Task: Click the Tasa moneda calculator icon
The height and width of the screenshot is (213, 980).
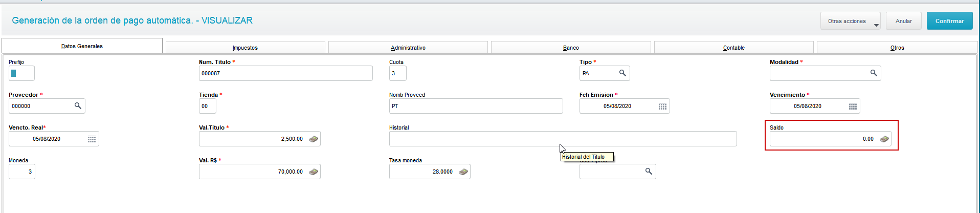Action: pyautogui.click(x=463, y=172)
